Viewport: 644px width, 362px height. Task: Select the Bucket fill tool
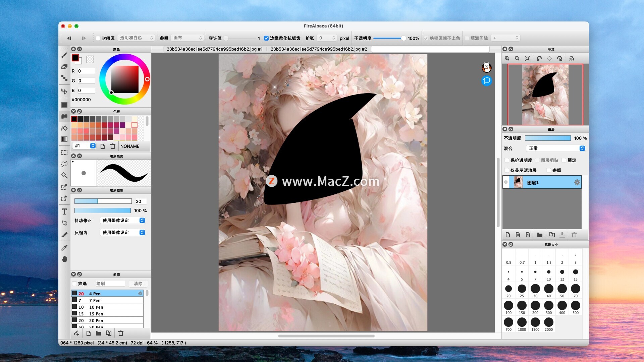tap(64, 128)
